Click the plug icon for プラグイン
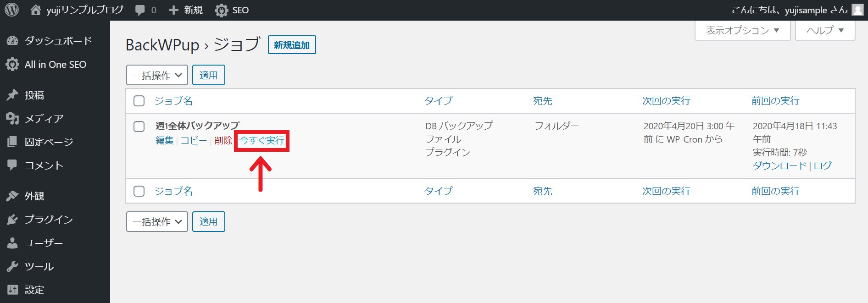Image resolution: width=868 pixels, height=303 pixels. (12, 220)
